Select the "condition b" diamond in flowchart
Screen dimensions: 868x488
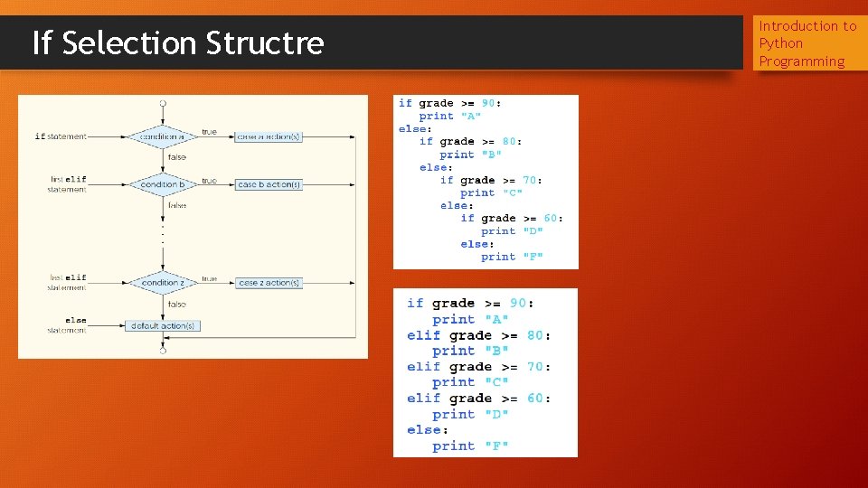pyautogui.click(x=162, y=184)
